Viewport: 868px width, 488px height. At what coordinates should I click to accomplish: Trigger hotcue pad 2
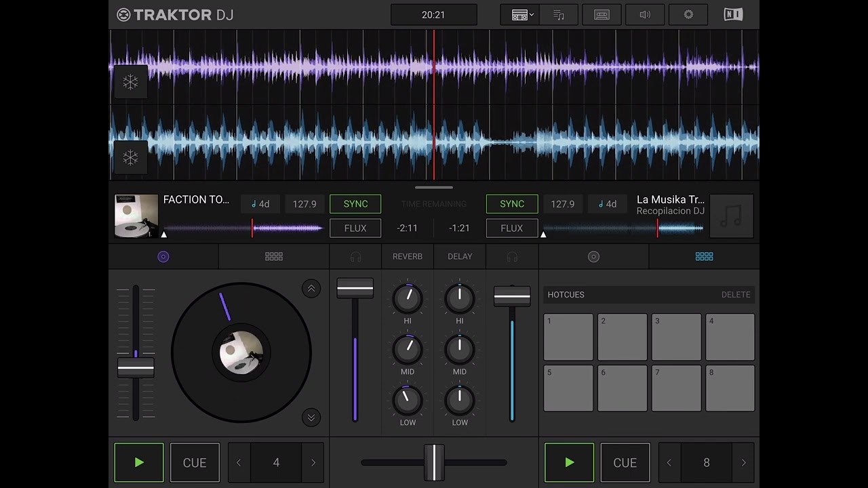point(623,337)
